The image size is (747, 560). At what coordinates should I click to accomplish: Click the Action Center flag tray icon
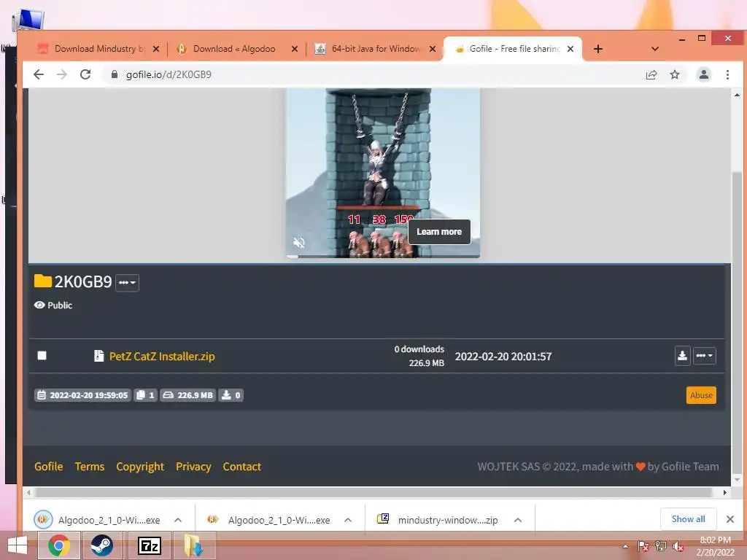point(643,546)
